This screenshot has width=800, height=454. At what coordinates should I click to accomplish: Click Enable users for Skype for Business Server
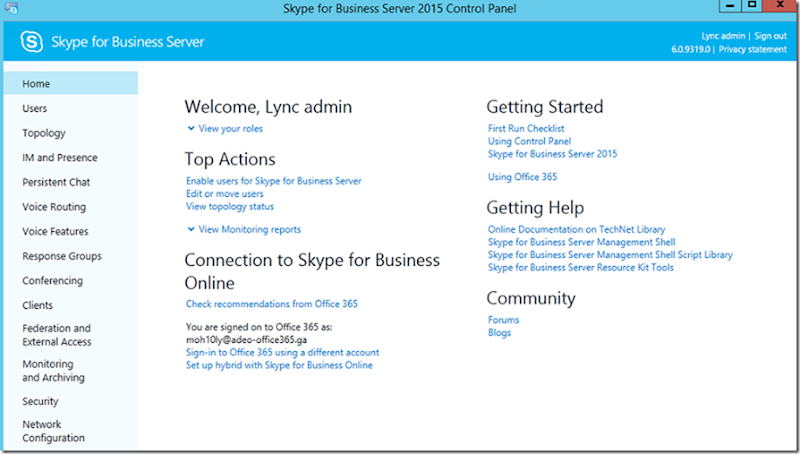point(273,181)
